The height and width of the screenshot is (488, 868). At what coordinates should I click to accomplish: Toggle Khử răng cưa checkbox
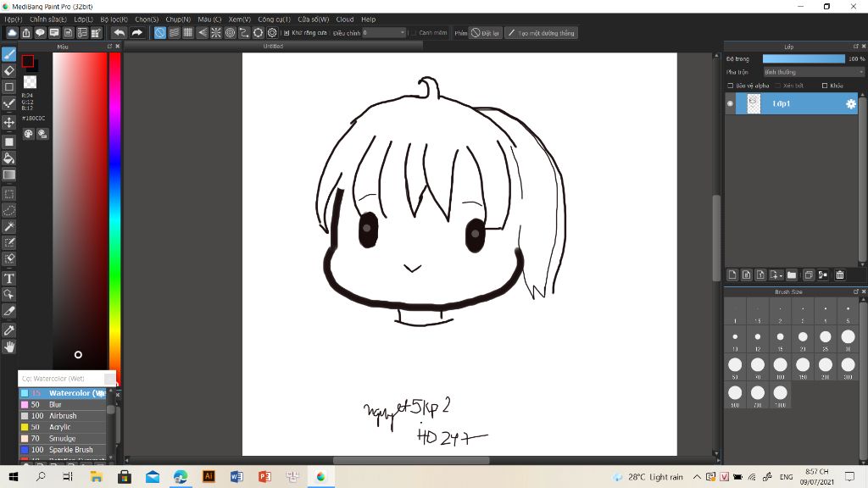click(x=287, y=33)
